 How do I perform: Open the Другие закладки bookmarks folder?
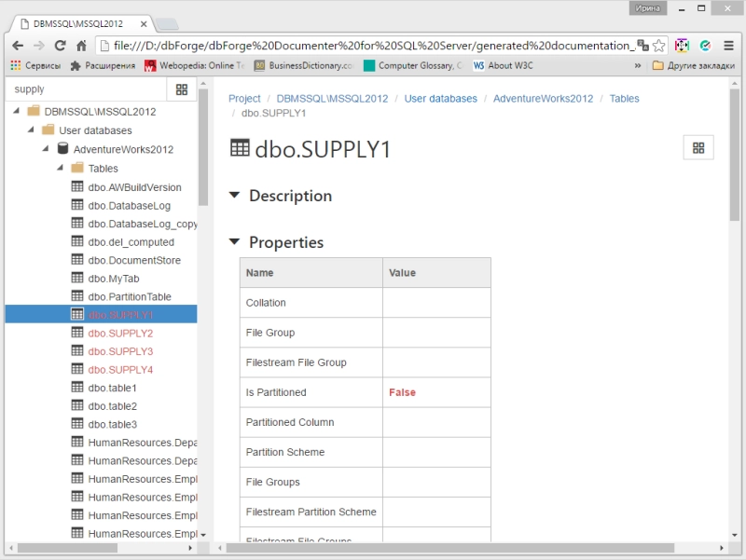point(694,65)
